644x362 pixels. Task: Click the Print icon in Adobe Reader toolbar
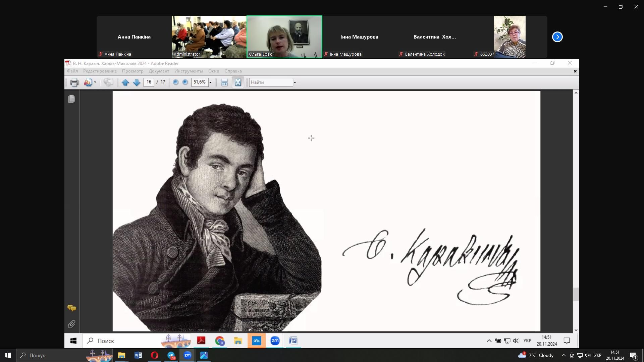click(x=74, y=82)
